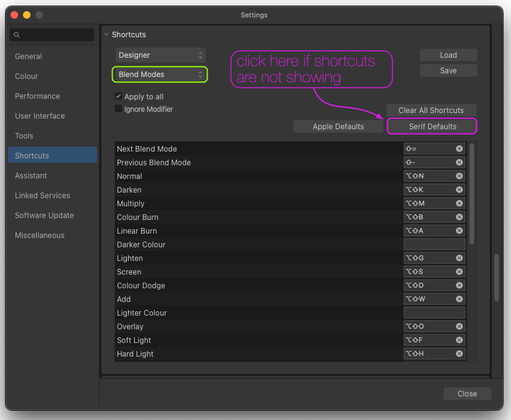This screenshot has height=420, width=511.
Task: Remove the Darken blend mode shortcut
Action: coord(459,189)
